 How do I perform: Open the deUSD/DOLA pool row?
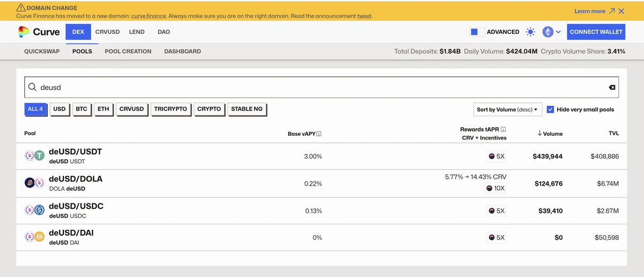[321, 183]
